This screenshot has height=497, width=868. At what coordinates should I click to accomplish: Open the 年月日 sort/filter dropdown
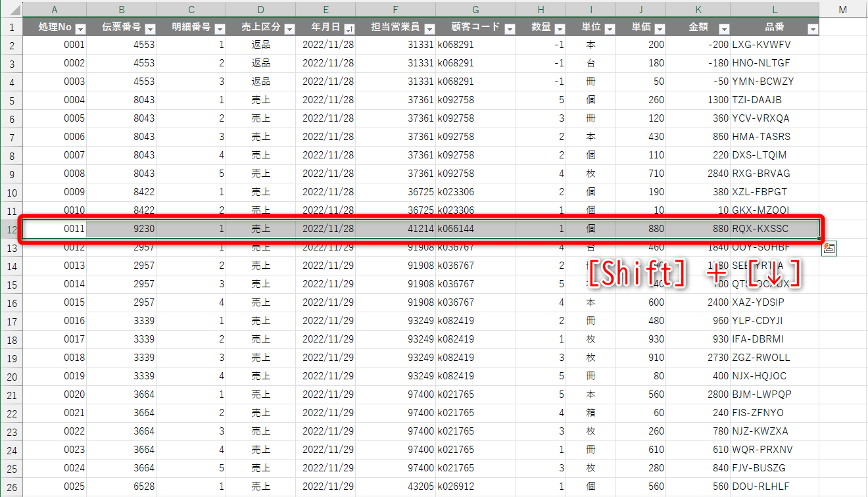click(349, 29)
